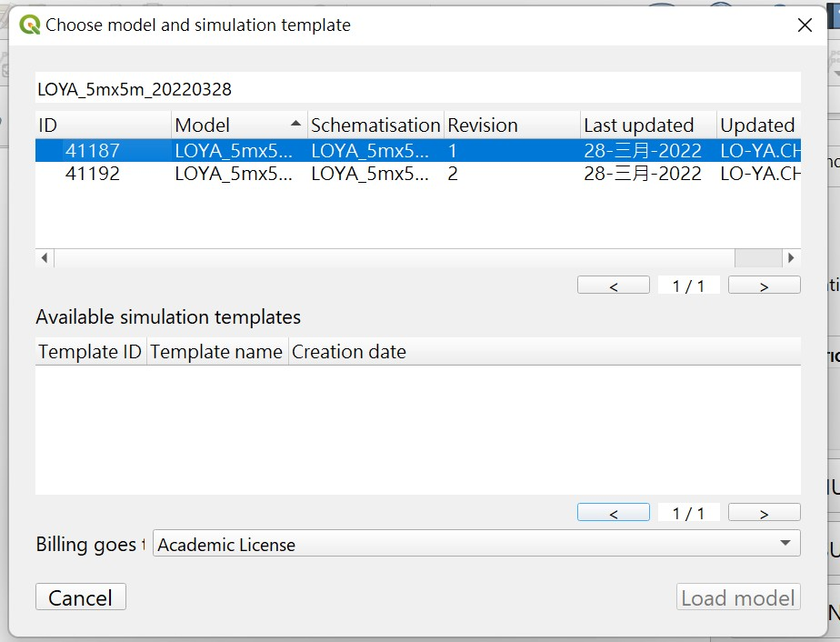Select the revision 2 row with ID 41192

click(x=273, y=174)
